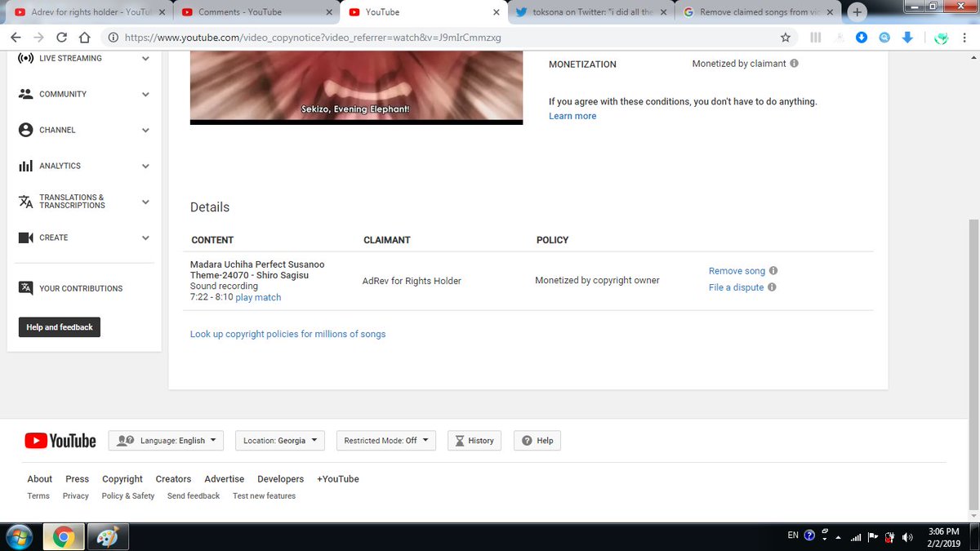This screenshot has height=551, width=980.
Task: Expand the Translations & Transcriptions chevron
Action: click(145, 202)
